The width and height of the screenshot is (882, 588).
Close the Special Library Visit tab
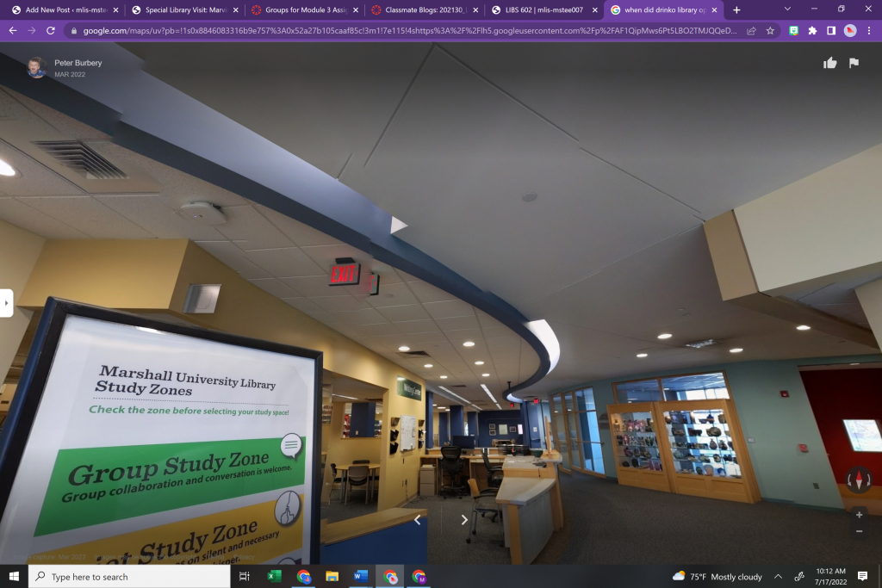(236, 10)
